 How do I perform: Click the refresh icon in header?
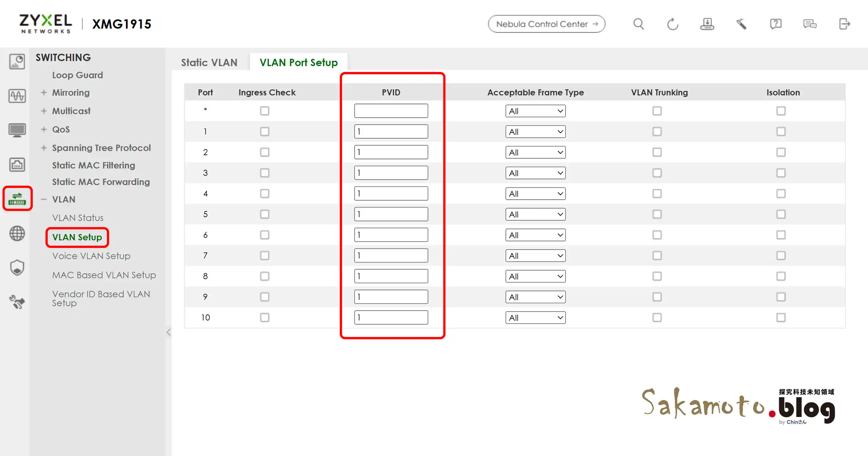pos(673,24)
